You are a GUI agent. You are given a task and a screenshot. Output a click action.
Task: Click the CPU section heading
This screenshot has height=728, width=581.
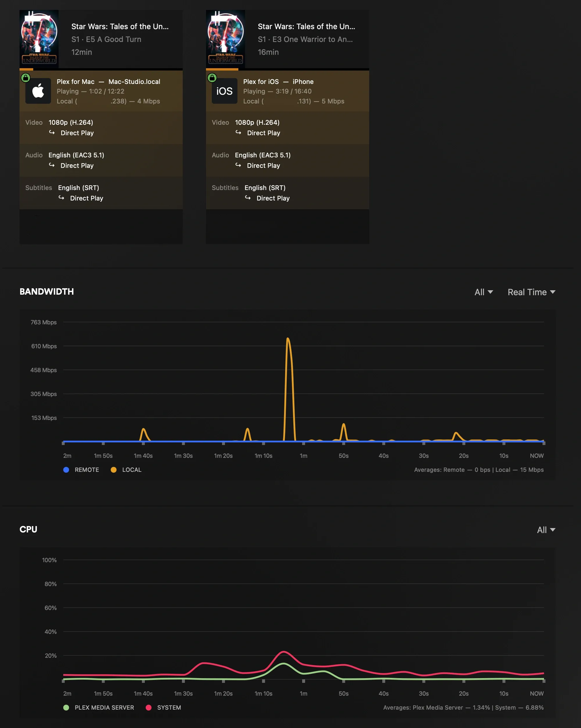(x=28, y=529)
